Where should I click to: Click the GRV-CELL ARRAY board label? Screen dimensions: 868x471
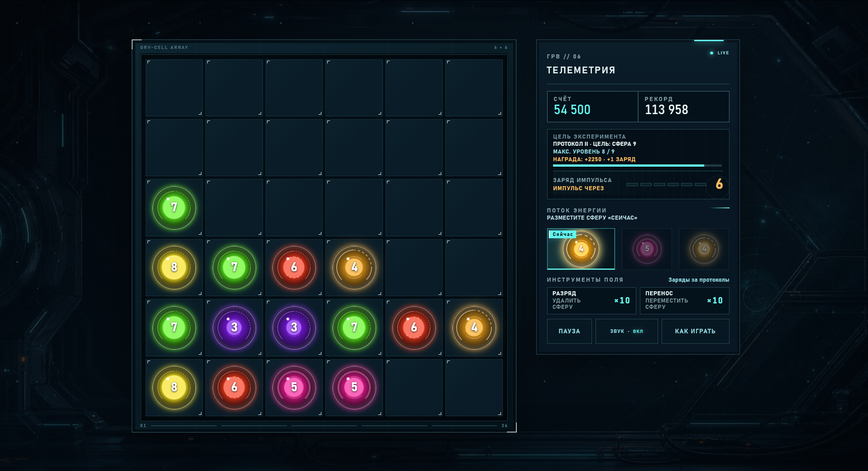(164, 48)
